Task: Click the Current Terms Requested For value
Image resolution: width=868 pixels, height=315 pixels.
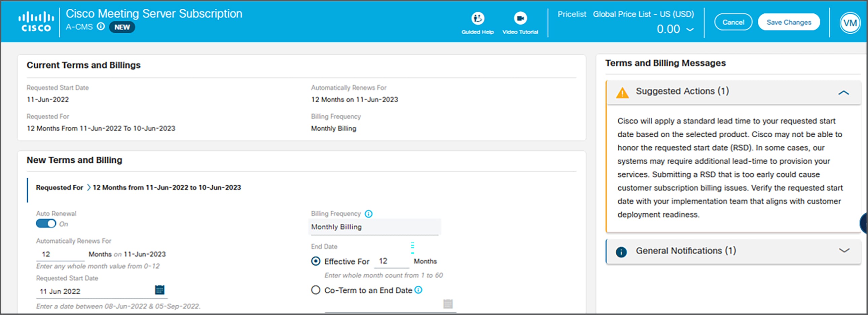Action: (x=101, y=128)
